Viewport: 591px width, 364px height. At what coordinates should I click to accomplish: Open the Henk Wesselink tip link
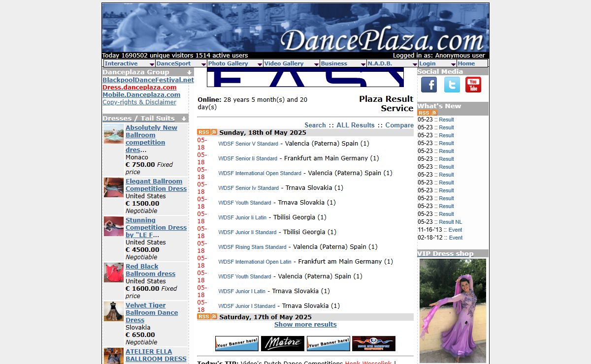[368, 363]
